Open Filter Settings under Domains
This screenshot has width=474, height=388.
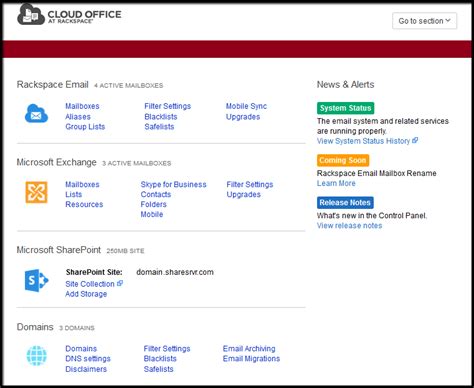click(x=167, y=349)
